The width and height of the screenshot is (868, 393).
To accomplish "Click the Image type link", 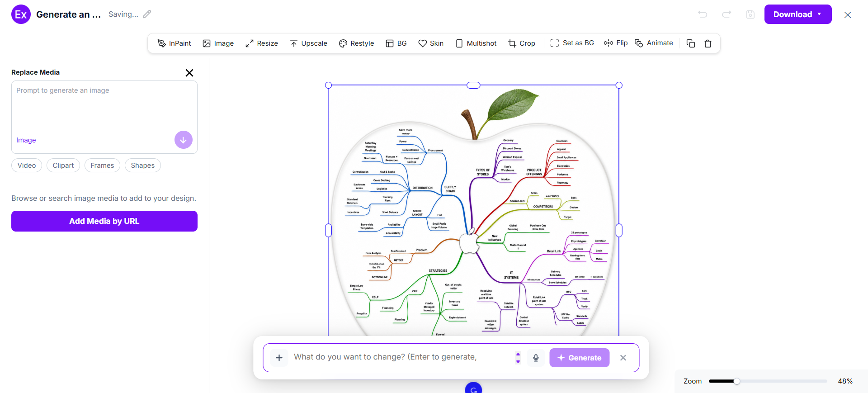I will [26, 140].
